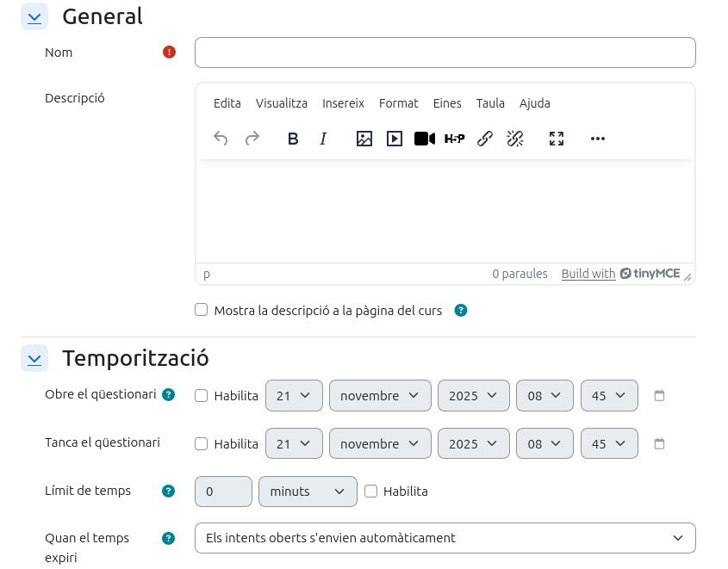Open the Insereix menu in the editor
728x569 pixels.
(x=343, y=103)
